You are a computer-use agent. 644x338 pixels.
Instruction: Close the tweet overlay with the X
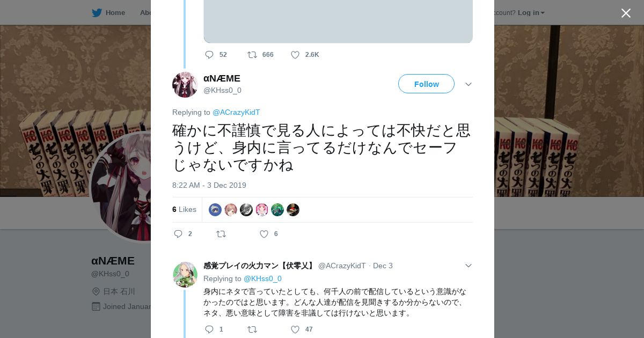(626, 13)
